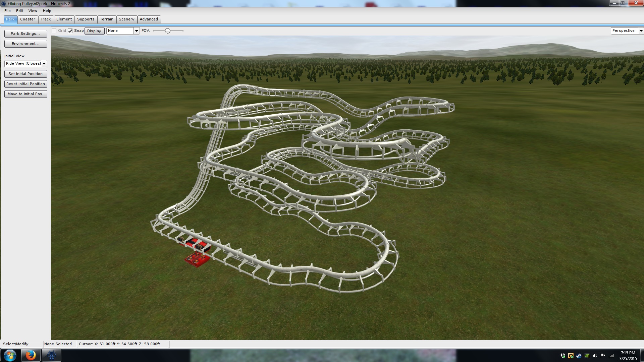The image size is (644, 362).
Task: Click the Dropbox tray icon
Action: coord(563,356)
